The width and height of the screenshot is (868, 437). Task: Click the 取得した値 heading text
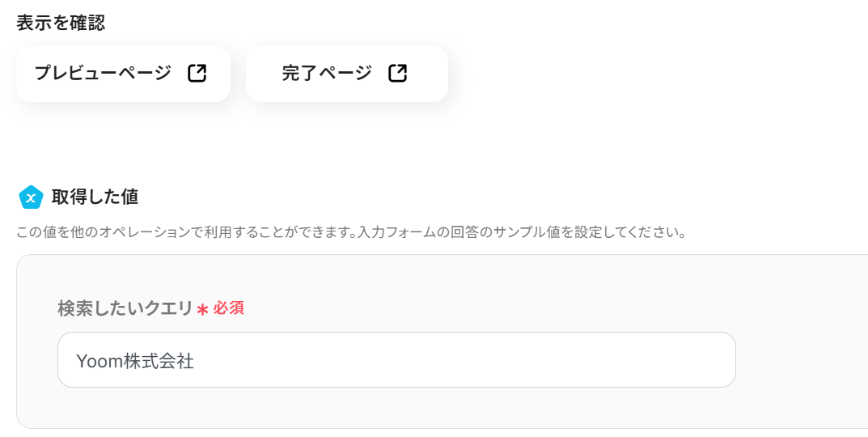(x=95, y=197)
